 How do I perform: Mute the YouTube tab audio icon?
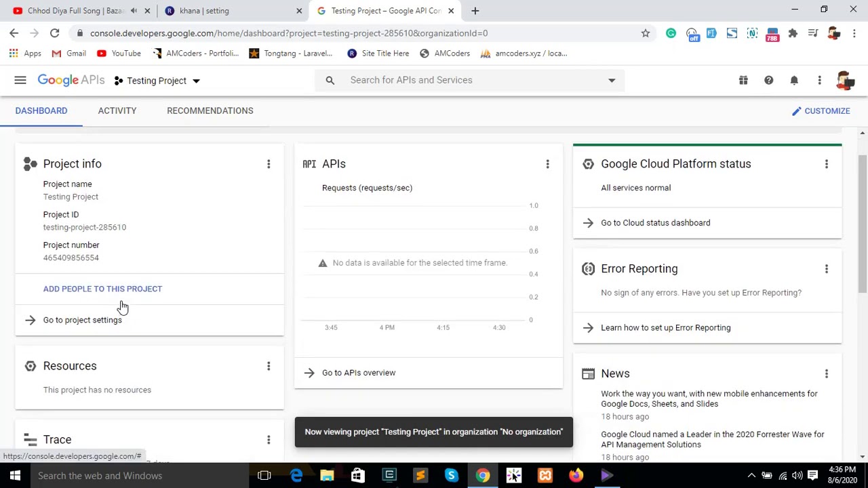(134, 11)
